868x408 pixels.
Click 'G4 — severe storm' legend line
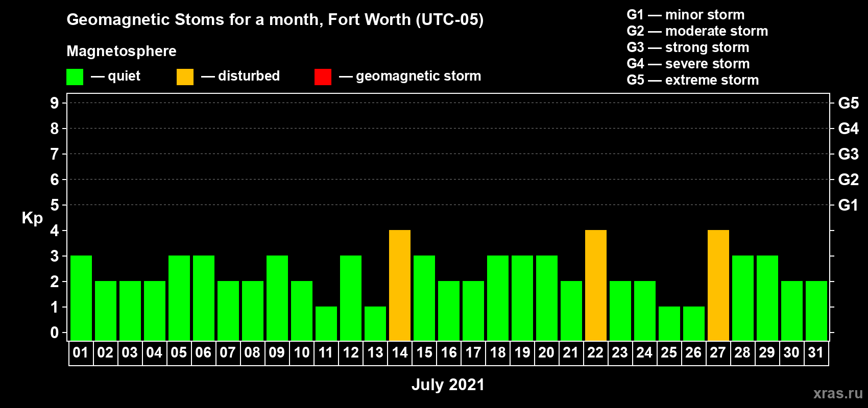(x=688, y=64)
